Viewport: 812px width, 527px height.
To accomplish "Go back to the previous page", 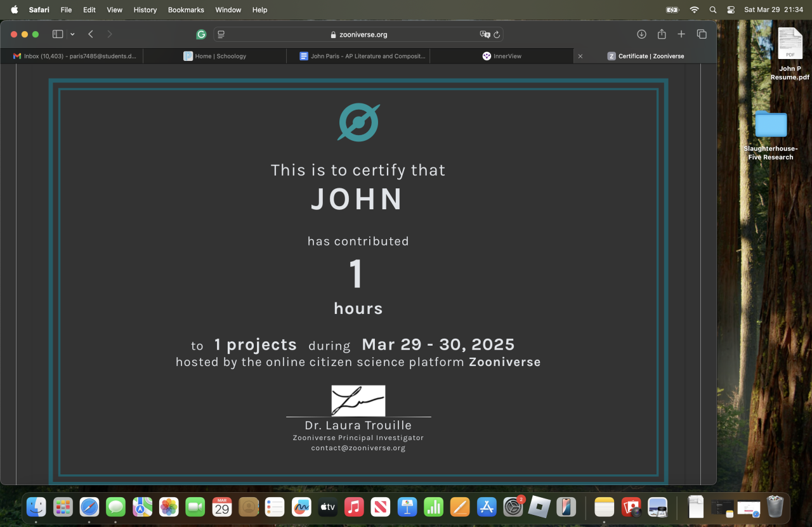I will (91, 34).
